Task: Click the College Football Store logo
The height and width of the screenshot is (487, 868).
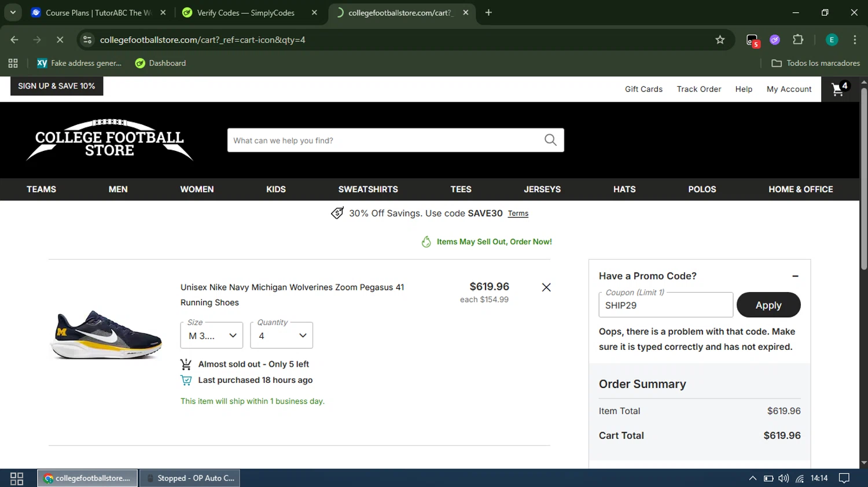Action: [x=109, y=140]
